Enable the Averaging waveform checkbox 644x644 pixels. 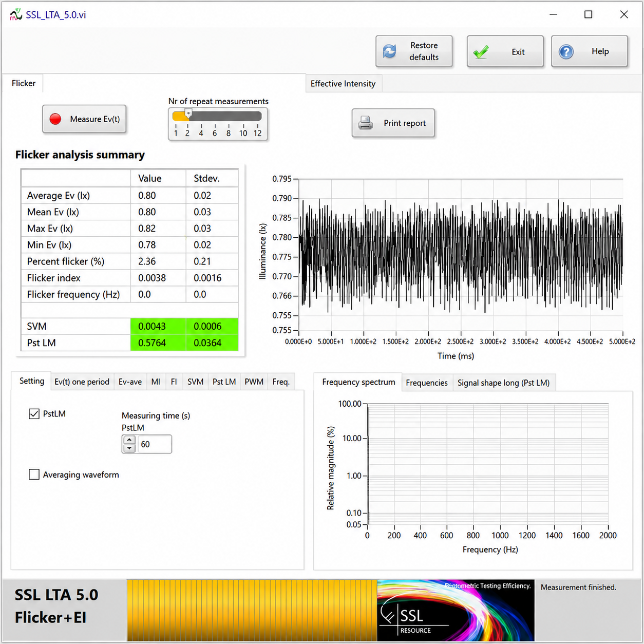point(34,475)
